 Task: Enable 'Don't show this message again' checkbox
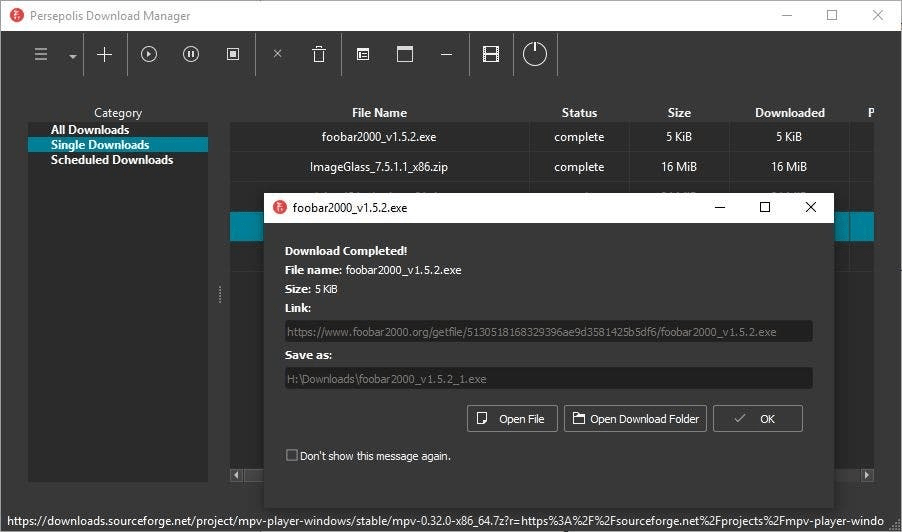coord(292,456)
